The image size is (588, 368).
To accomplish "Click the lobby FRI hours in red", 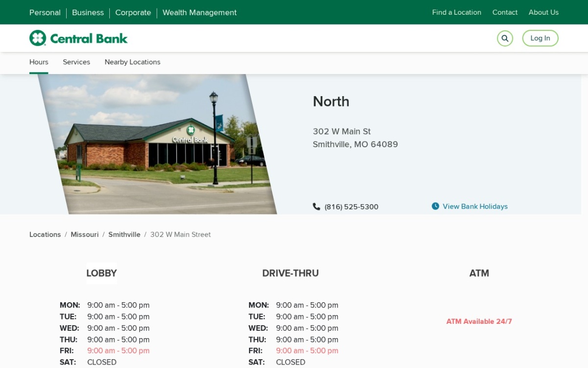I will [119, 351].
